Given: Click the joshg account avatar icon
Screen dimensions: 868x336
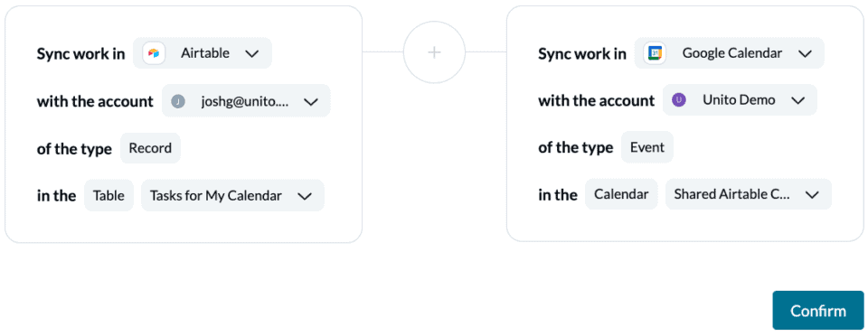Looking at the screenshot, I should (178, 101).
